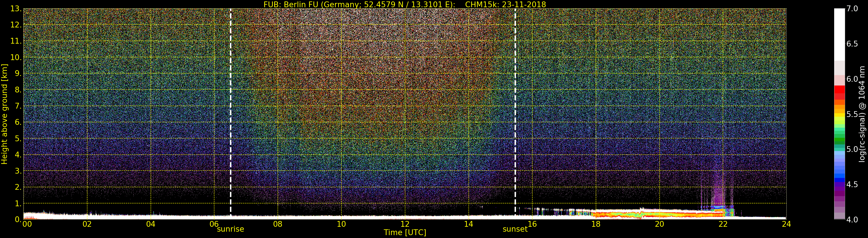The width and height of the screenshot is (868, 238).
Task: Click the "06" time axis tick label
Action: click(214, 224)
